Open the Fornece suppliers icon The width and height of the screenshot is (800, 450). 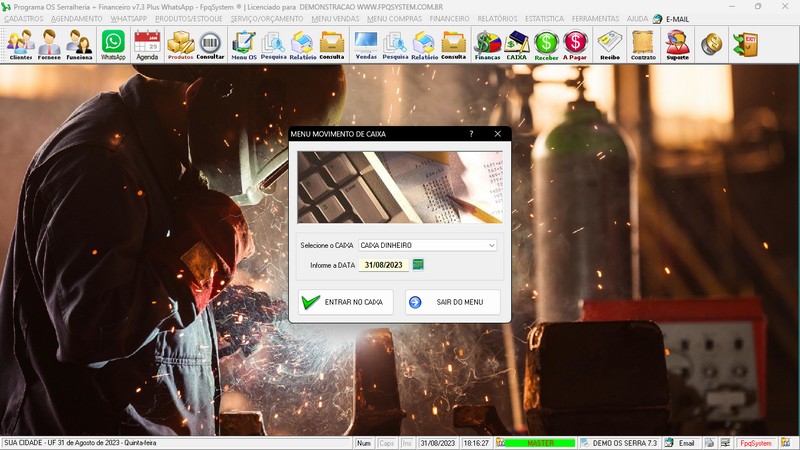tap(49, 45)
